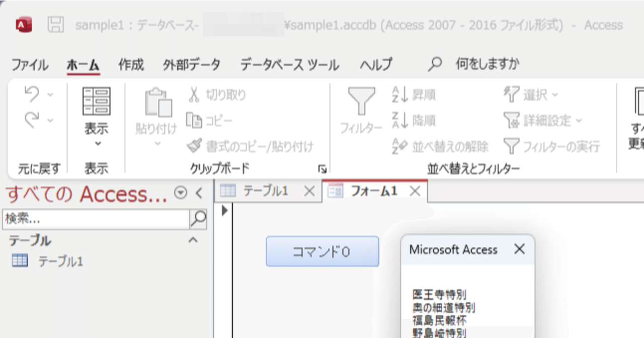Image resolution: width=644 pixels, height=338 pixels.
Task: Switch to the 外部データ ribbon tab
Action: (x=191, y=64)
